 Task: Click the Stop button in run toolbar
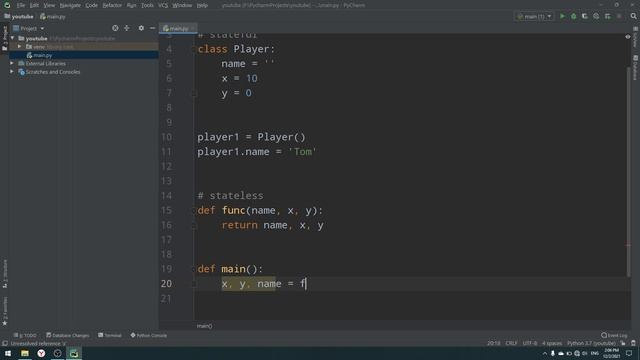point(619,16)
